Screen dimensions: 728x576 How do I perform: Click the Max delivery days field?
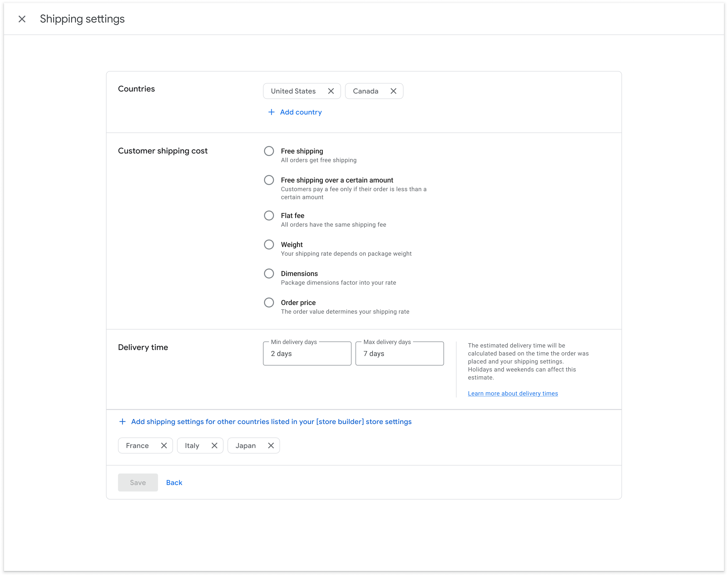(399, 353)
